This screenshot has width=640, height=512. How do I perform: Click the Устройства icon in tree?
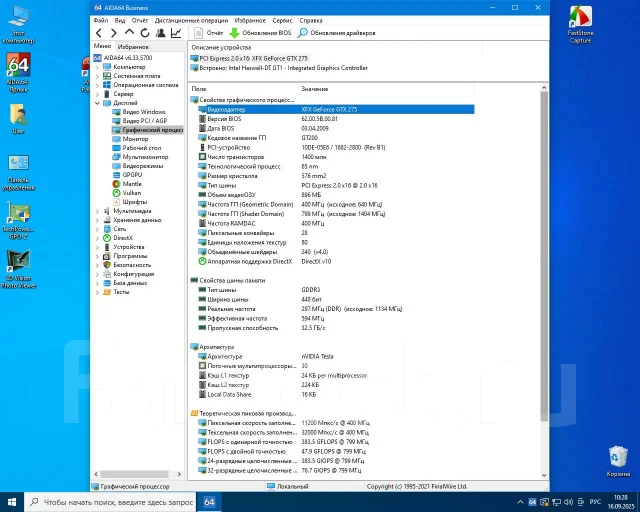(x=107, y=247)
